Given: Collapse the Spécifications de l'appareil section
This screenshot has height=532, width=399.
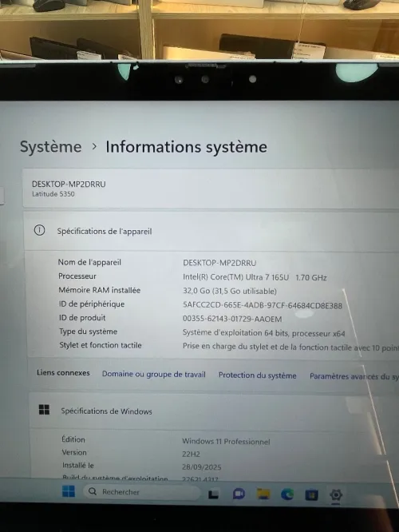Looking at the screenshot, I should (x=211, y=232).
